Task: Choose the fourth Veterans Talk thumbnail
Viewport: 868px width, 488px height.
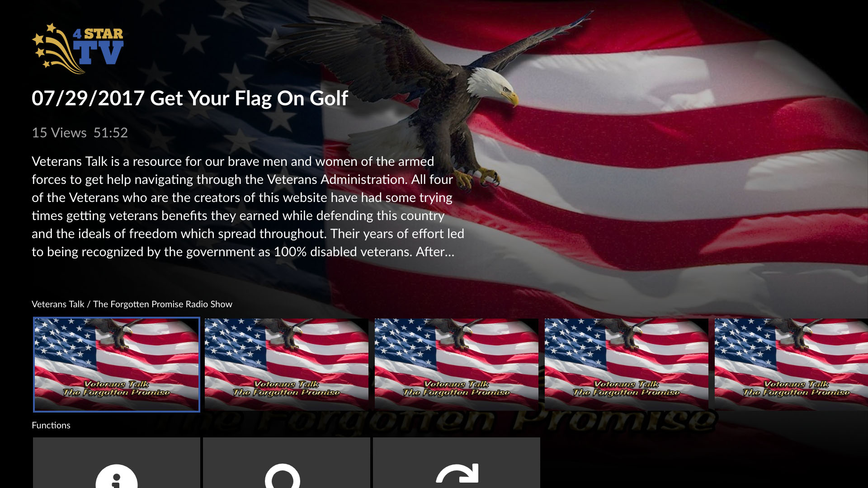Action: point(627,365)
